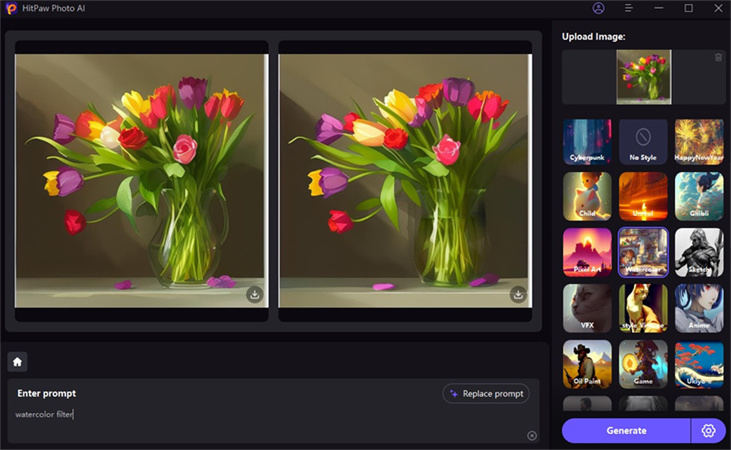
Task: Clear the prompt text with the X icon
Action: pos(532,435)
